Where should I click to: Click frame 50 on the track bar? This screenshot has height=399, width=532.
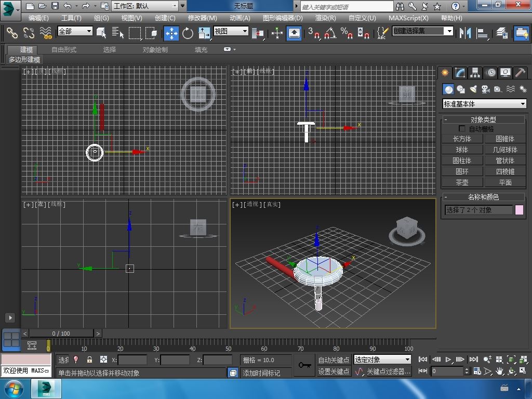(229, 345)
